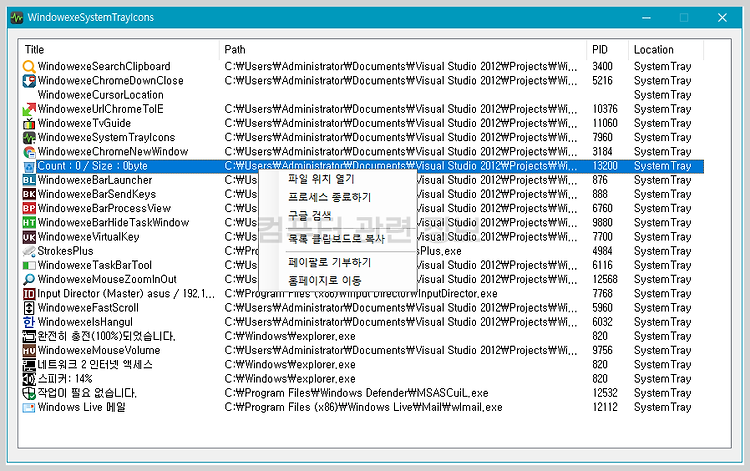Screen dimensions: 750x471
Task: Select the 스피커: 14% title text
Action: point(65,379)
